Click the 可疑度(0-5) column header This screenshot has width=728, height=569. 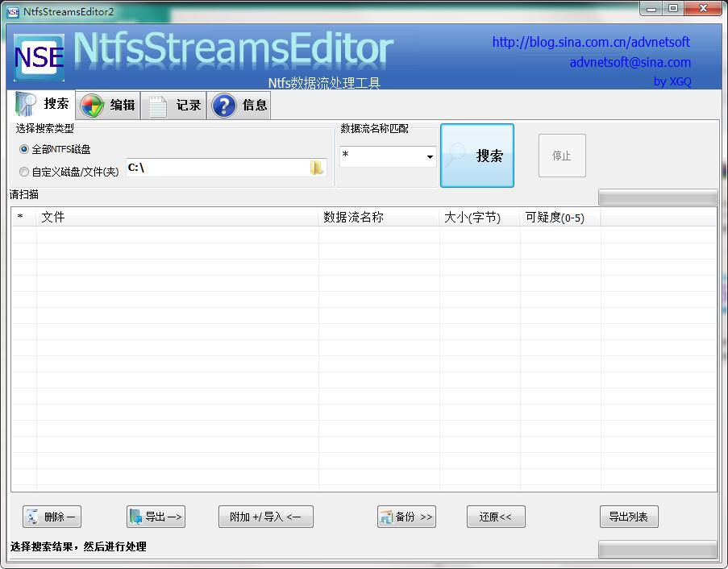[x=560, y=217]
